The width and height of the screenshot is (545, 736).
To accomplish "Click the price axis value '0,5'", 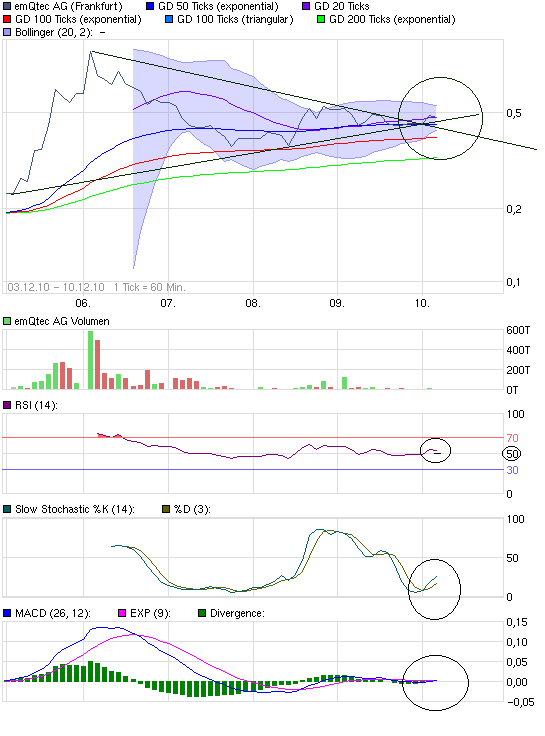I will (x=514, y=113).
